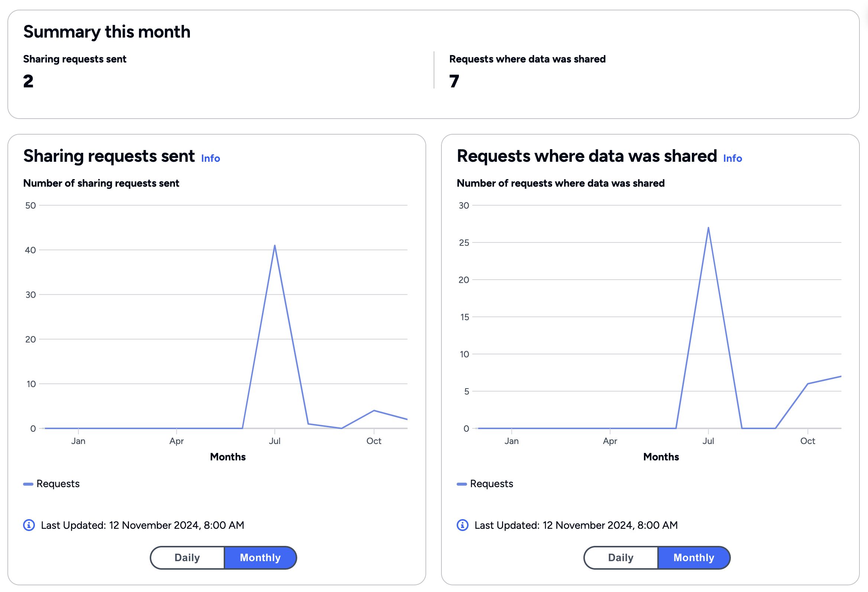Toggle Requests legend in data was shared chart
The width and height of the screenshot is (868, 592).
point(485,484)
